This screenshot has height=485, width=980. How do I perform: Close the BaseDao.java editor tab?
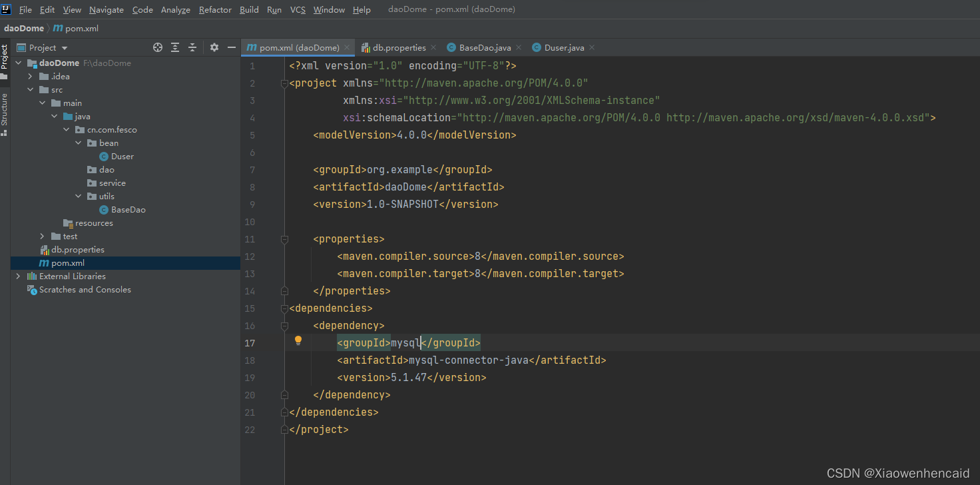tap(519, 47)
